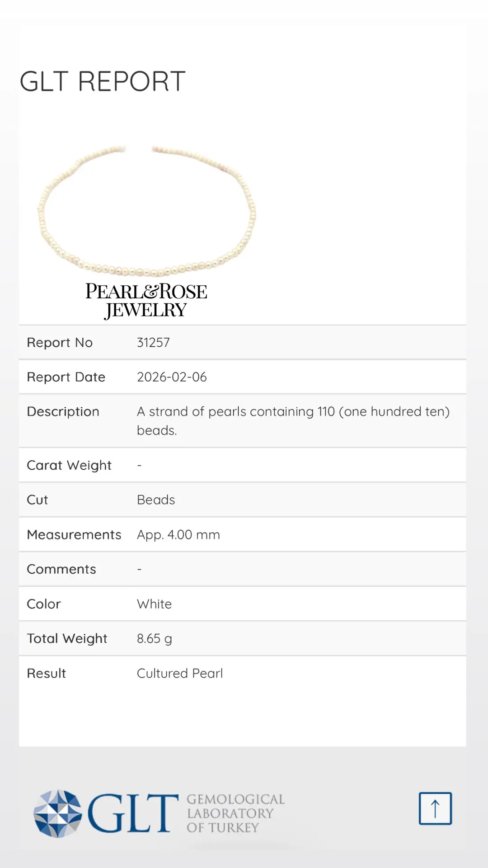The image size is (488, 868).
Task: Click the scroll-to-top arrow button
Action: tap(435, 808)
